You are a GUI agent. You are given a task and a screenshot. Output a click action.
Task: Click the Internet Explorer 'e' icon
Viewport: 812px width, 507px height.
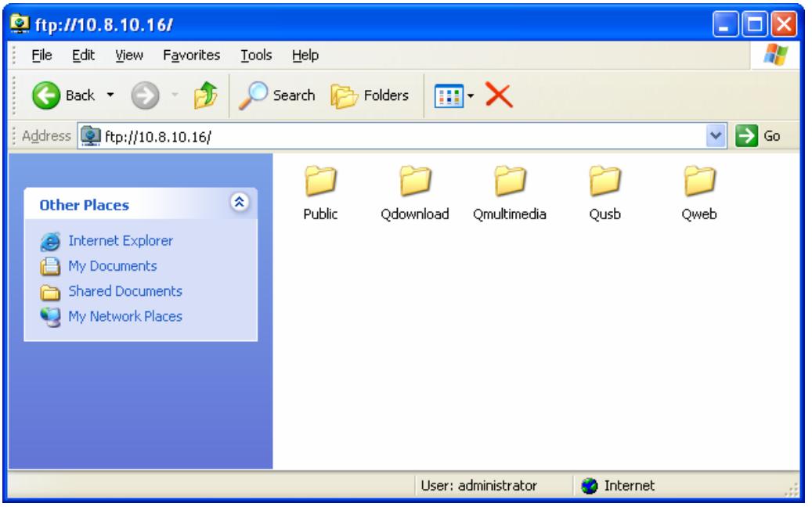50,241
